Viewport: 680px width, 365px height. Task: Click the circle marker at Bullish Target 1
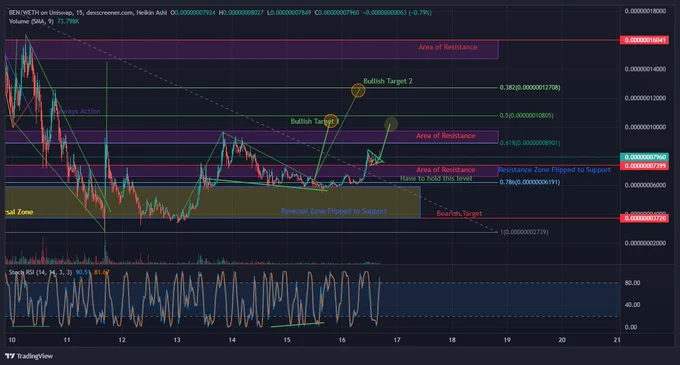click(331, 121)
